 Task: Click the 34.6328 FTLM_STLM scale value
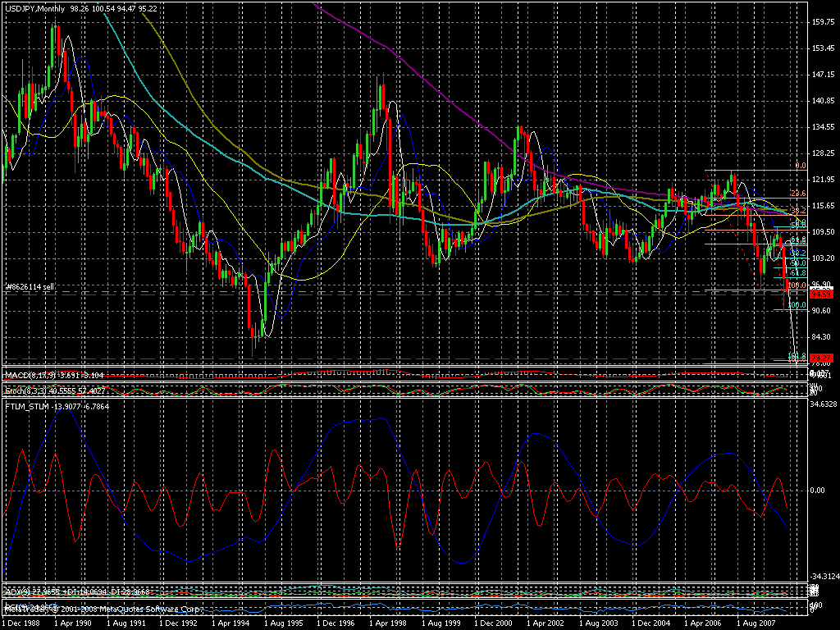[824, 404]
